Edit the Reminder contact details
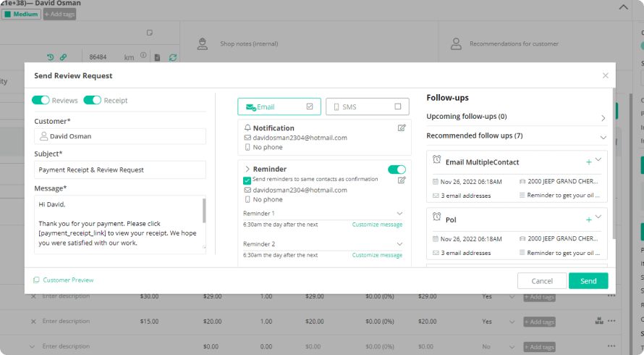This screenshot has height=355, width=644. tap(402, 180)
